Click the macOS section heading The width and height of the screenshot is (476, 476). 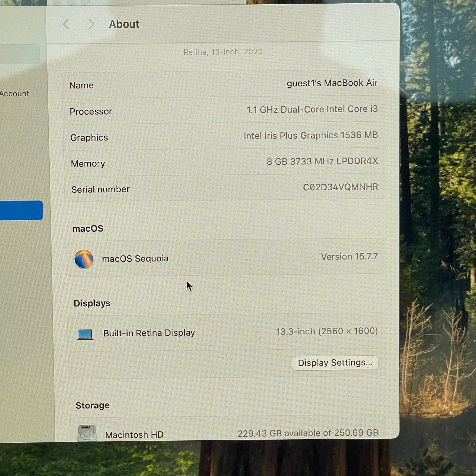(88, 229)
